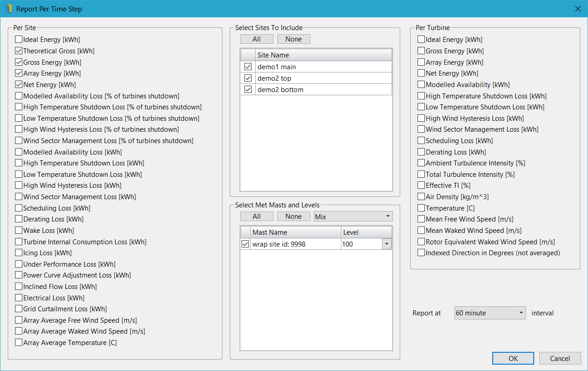
Task: Uncheck the demo1 main site
Action: coord(248,67)
